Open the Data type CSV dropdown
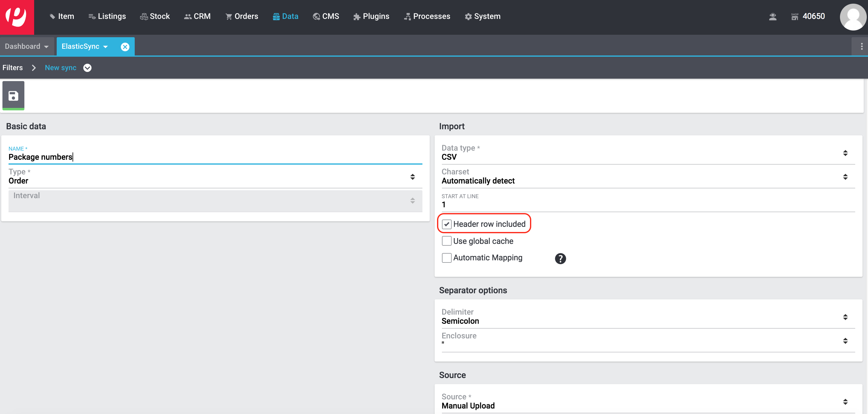868x414 pixels. pos(644,153)
